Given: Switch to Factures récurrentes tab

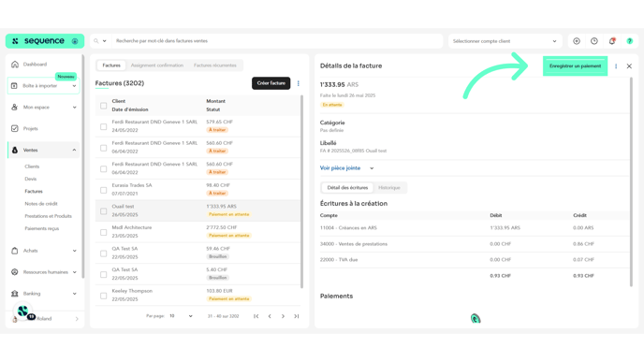Looking at the screenshot, I should pos(214,65).
